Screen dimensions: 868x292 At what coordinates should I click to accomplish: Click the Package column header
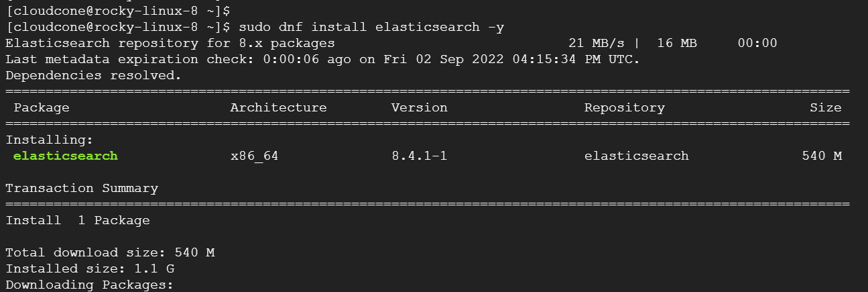[x=42, y=107]
